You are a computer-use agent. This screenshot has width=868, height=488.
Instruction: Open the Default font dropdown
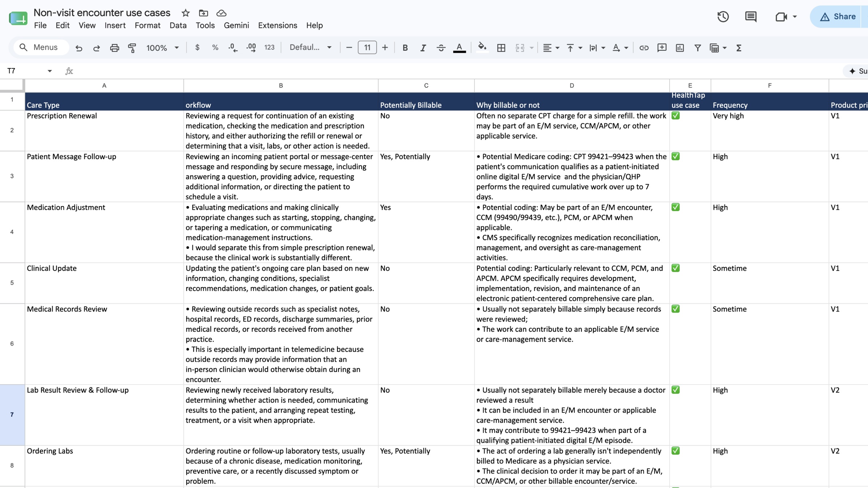click(311, 47)
